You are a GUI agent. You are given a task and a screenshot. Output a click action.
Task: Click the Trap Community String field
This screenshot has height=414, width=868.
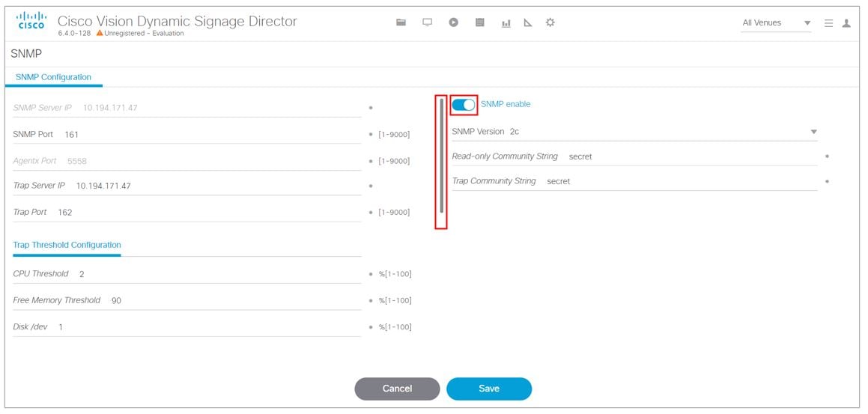coord(634,181)
